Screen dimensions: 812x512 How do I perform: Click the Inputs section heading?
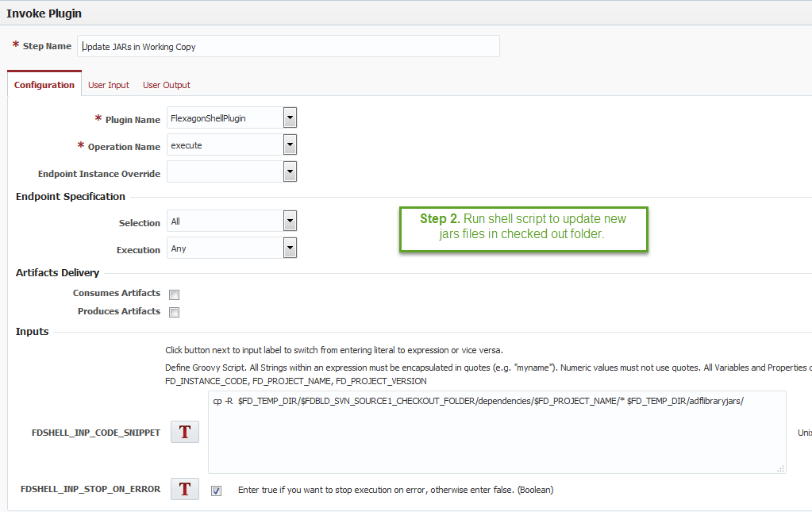pos(32,331)
